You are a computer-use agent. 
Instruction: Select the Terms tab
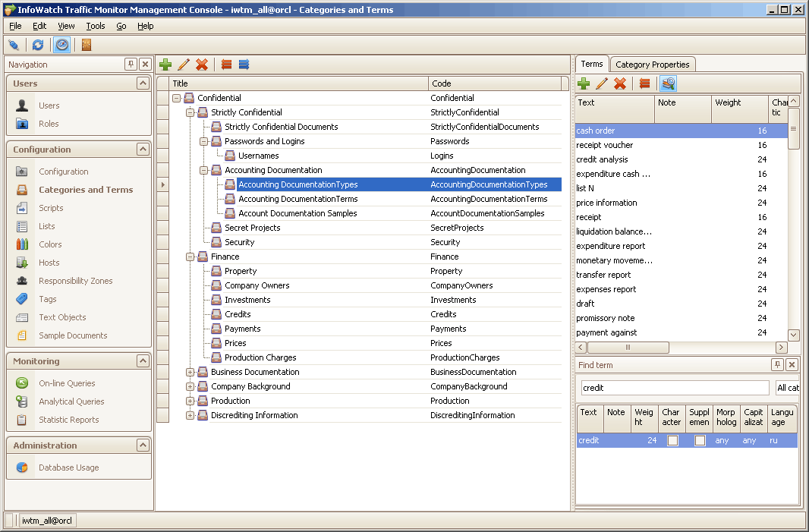pos(592,64)
